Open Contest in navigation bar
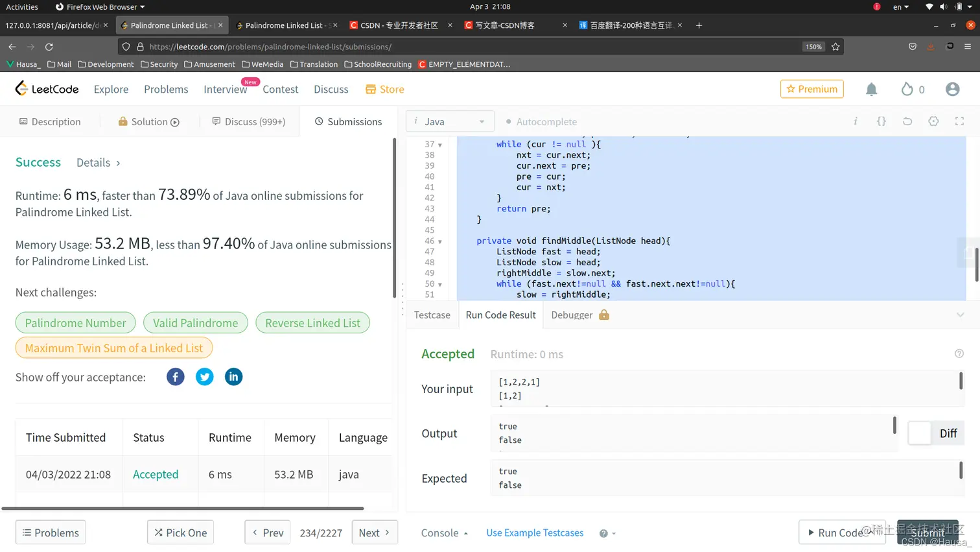The height and width of the screenshot is (552, 980). (281, 89)
